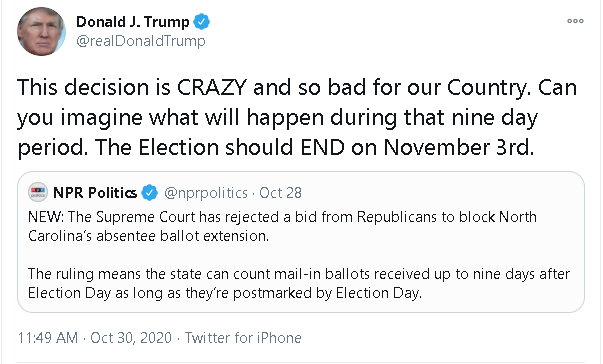This screenshot has height=364, width=603.
Task: Click the Oct 28 quoted tweet date
Action: coord(280,193)
